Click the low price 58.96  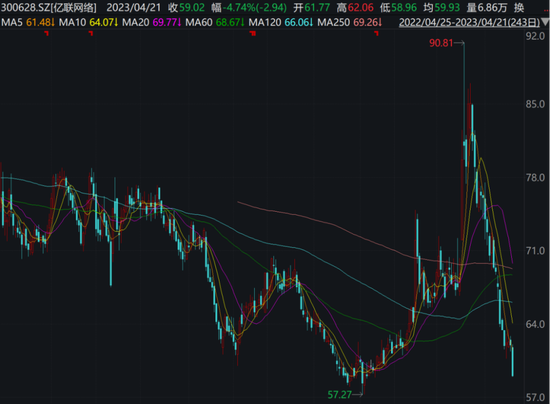pos(404,7)
